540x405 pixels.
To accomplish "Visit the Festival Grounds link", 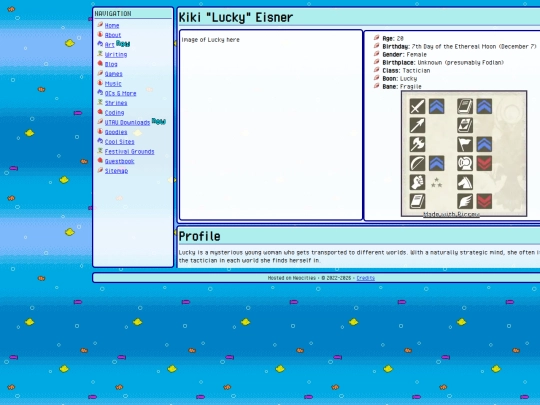I will point(129,152).
